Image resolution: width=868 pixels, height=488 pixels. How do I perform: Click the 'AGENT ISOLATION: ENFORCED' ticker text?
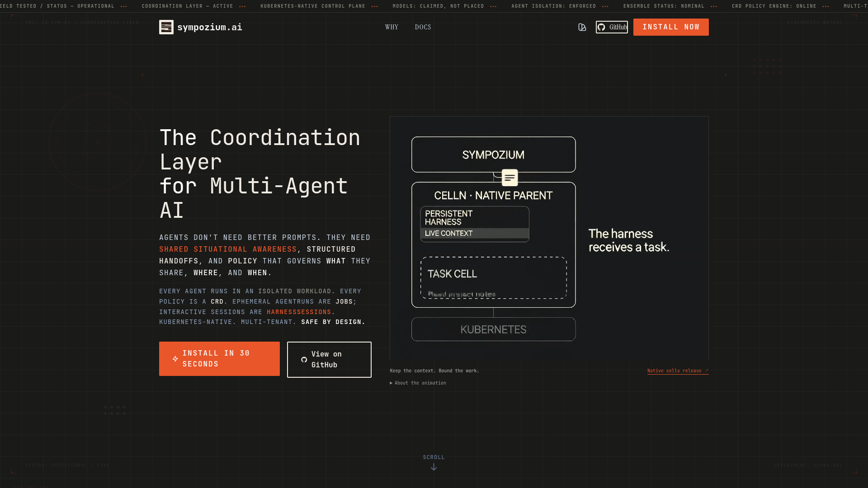554,6
